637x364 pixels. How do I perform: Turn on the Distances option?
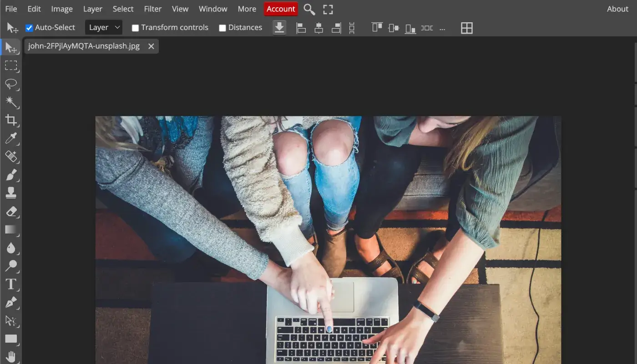coord(222,27)
